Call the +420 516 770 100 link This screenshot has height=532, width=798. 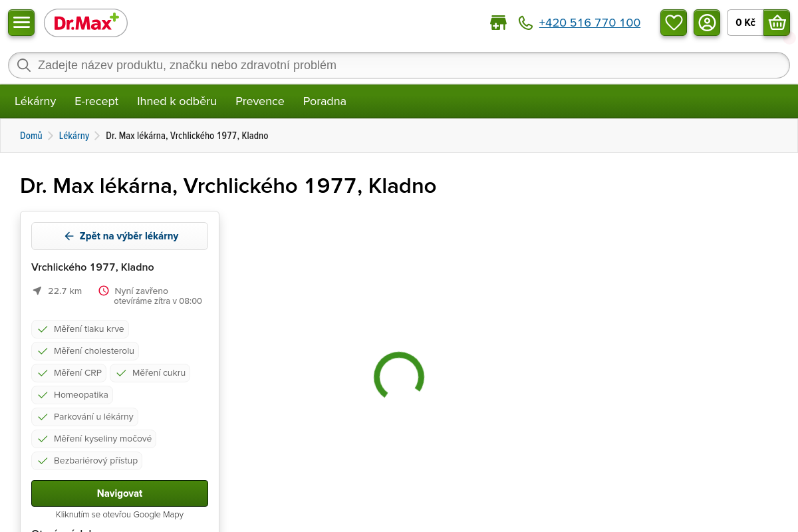pos(589,23)
